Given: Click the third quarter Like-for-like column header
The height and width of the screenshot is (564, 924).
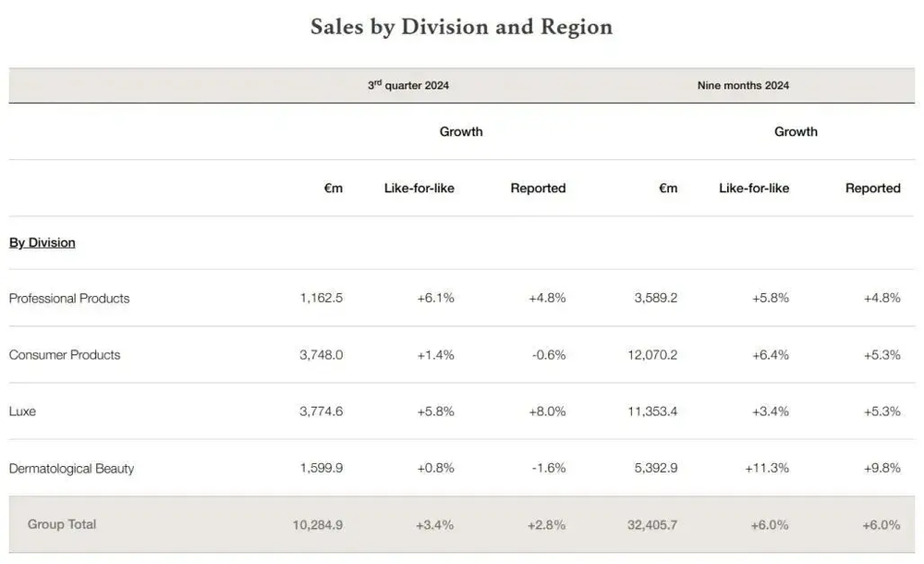Looking at the screenshot, I should 419,188.
